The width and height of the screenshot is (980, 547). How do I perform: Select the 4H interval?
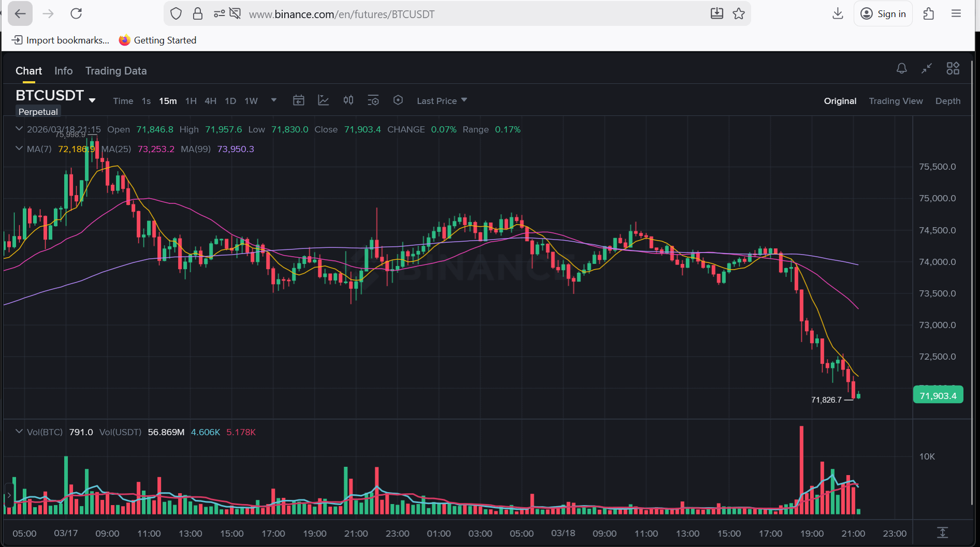pyautogui.click(x=211, y=101)
